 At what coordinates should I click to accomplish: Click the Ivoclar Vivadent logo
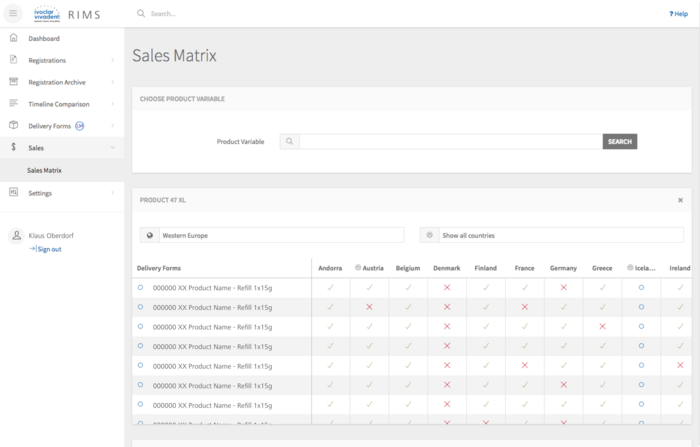pos(46,13)
